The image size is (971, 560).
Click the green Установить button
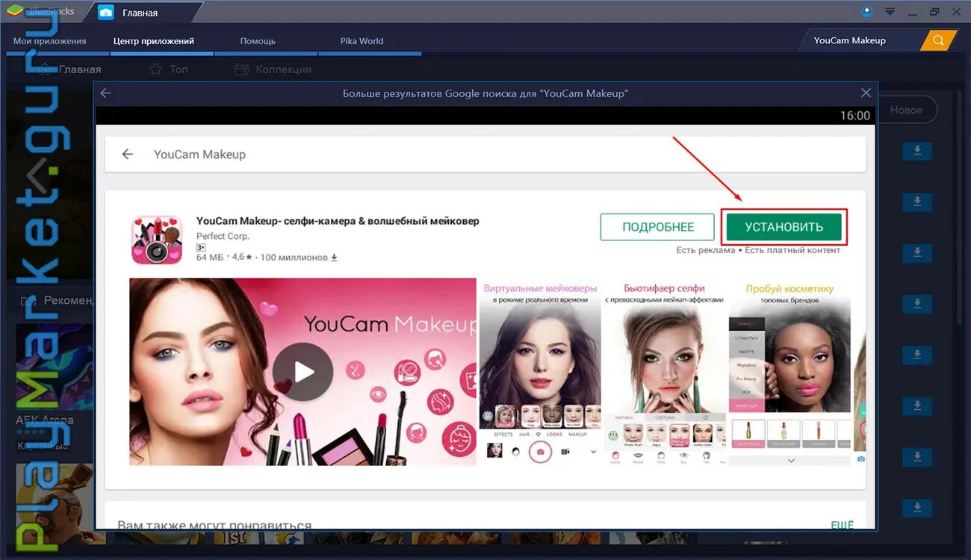(x=784, y=227)
